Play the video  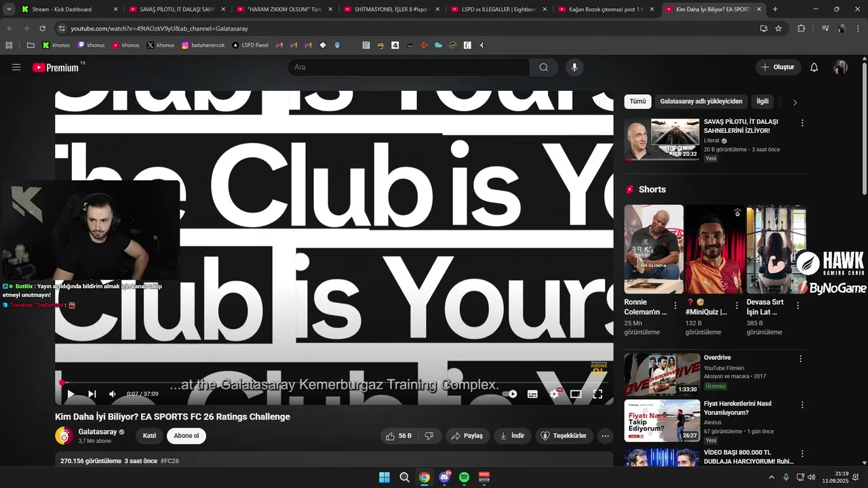71,394
